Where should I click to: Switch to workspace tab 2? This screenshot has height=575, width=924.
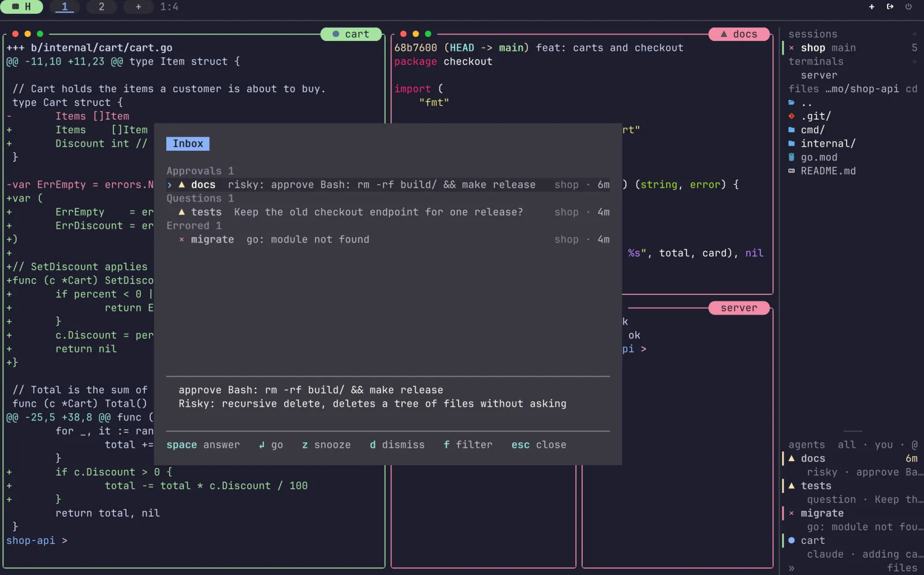click(x=102, y=7)
